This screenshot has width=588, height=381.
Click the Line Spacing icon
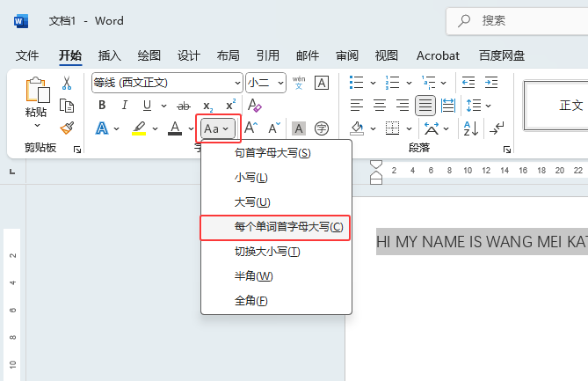[x=473, y=106]
